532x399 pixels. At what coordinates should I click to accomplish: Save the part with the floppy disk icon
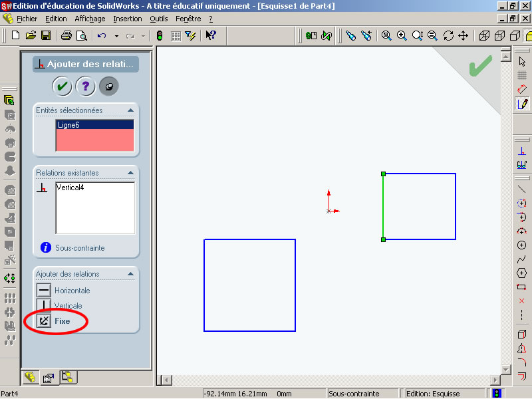pyautogui.click(x=46, y=36)
